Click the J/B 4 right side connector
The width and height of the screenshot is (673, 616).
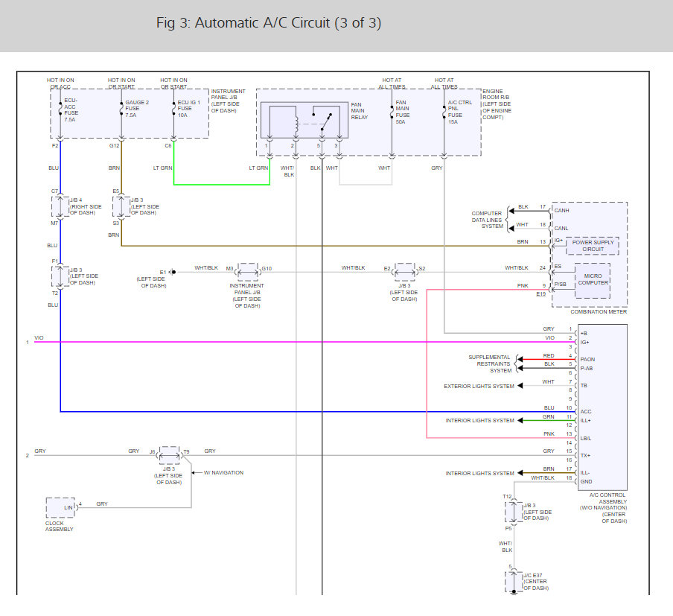[60, 206]
